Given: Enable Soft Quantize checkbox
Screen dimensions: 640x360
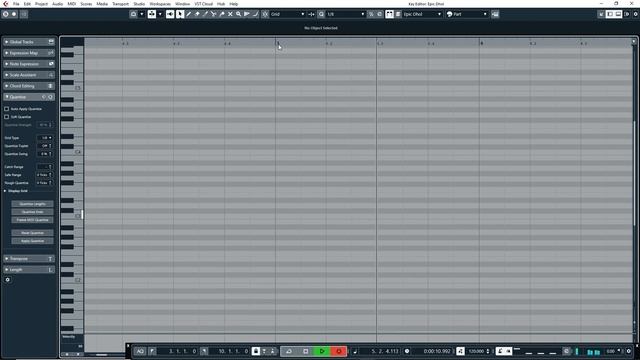Looking at the screenshot, I should click(x=7, y=117).
